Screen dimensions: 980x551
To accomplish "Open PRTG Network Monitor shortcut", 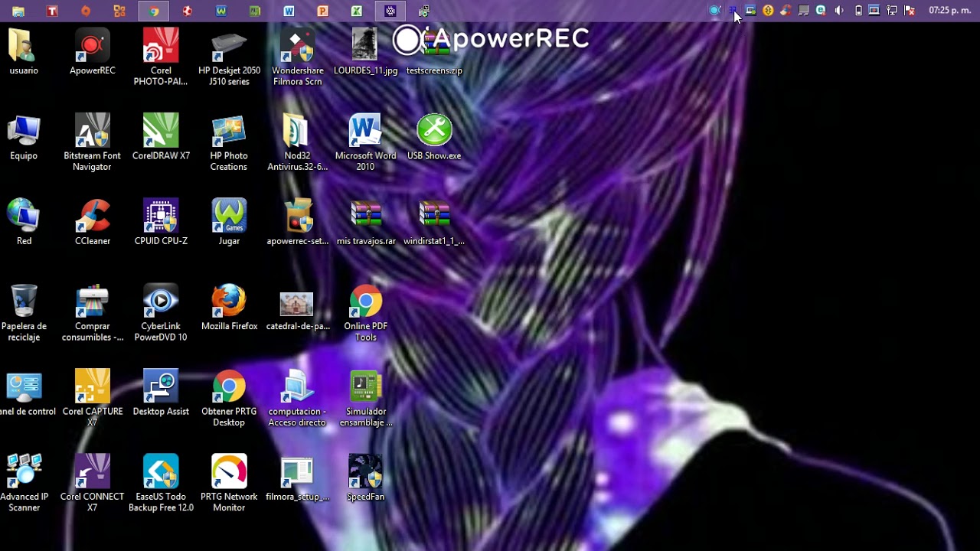I will point(229,484).
